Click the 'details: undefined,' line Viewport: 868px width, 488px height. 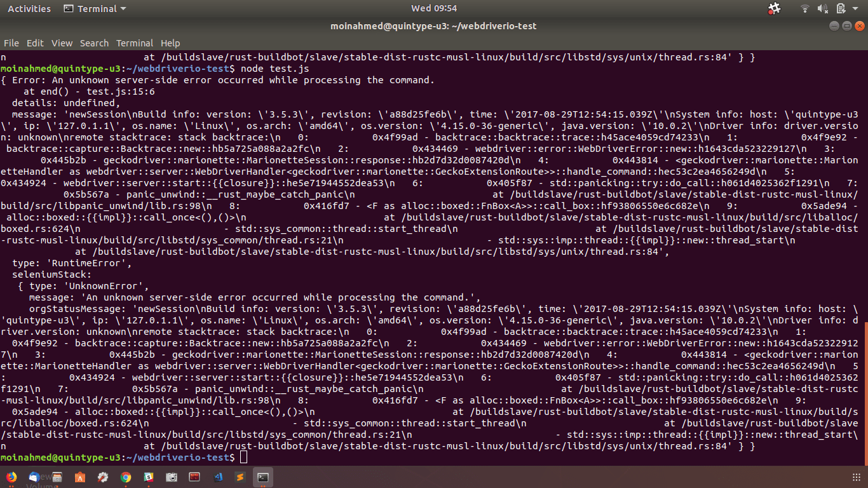click(66, 103)
